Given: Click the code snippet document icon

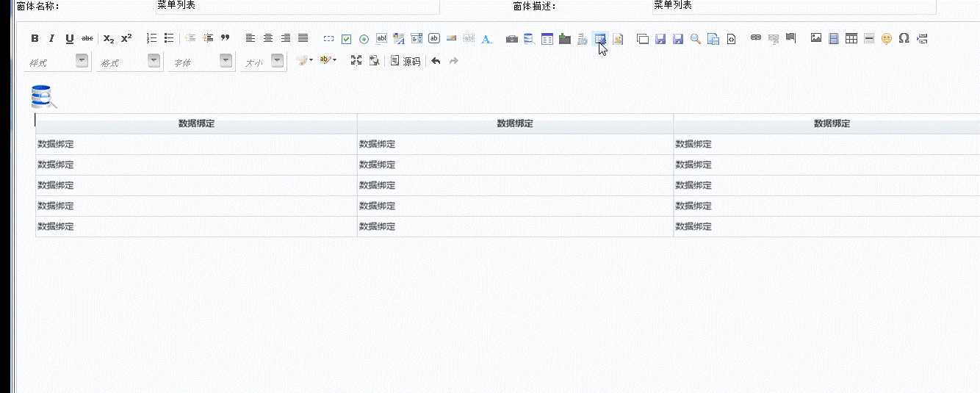Looking at the screenshot, I should pos(731,39).
